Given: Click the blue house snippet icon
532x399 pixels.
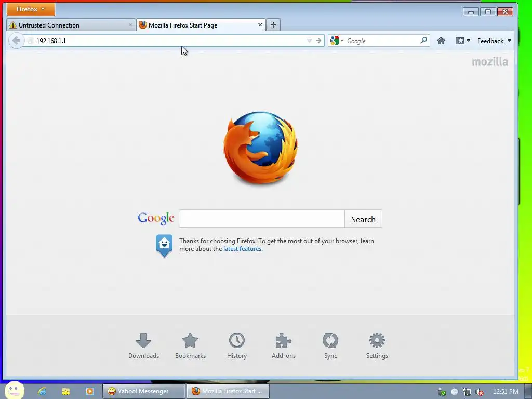Looking at the screenshot, I should pos(164,245).
